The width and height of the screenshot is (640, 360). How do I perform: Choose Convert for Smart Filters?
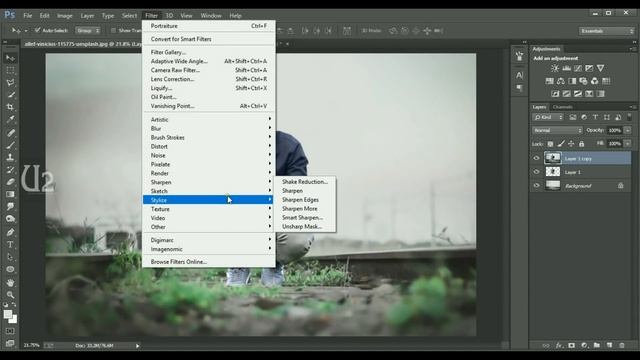click(x=208, y=39)
